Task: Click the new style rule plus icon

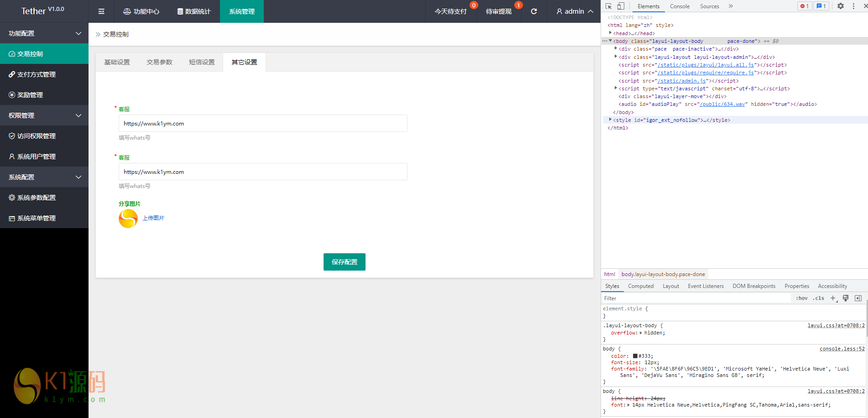Action: click(x=833, y=298)
